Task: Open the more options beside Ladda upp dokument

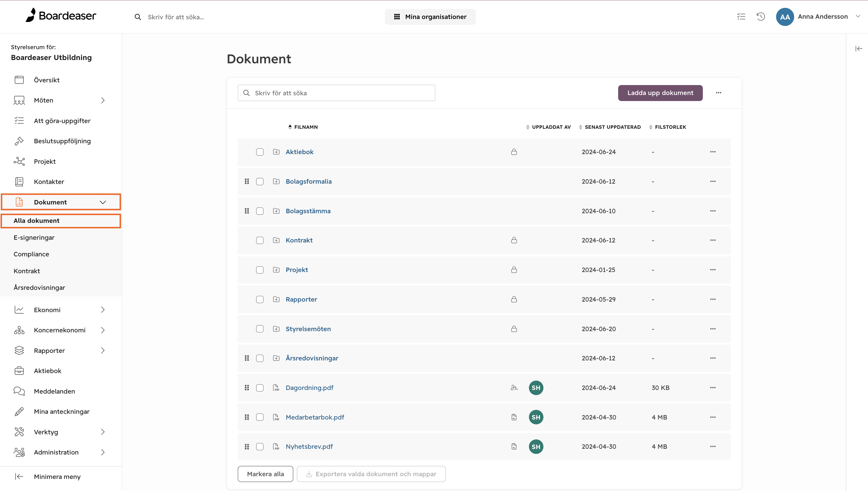Action: (719, 93)
